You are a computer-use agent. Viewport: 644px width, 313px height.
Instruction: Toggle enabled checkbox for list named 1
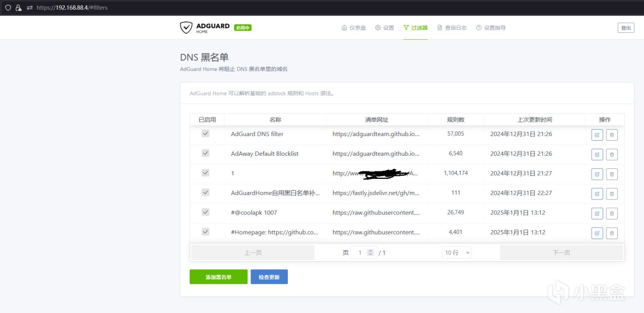(205, 173)
